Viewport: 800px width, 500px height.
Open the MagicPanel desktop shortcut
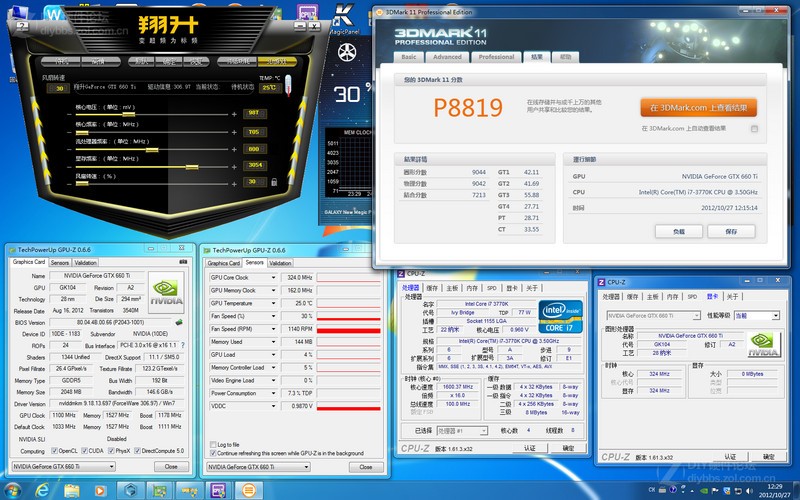343,19
